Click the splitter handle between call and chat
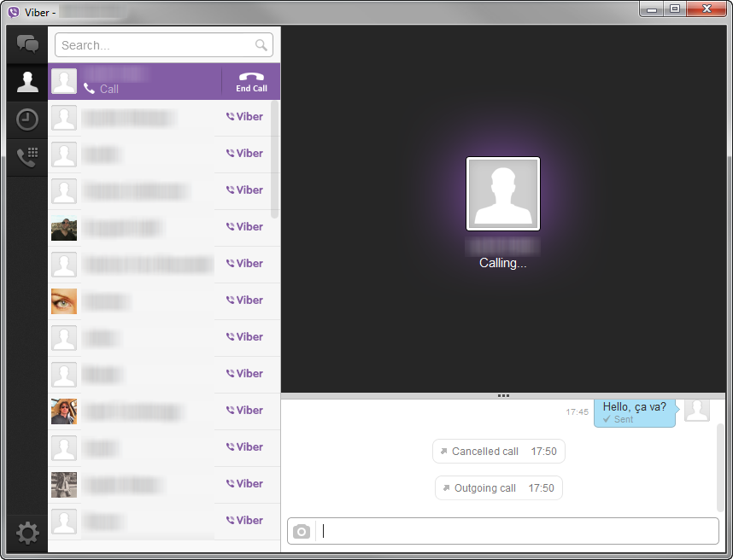Viewport: 733px width, 560px height. pos(503,396)
